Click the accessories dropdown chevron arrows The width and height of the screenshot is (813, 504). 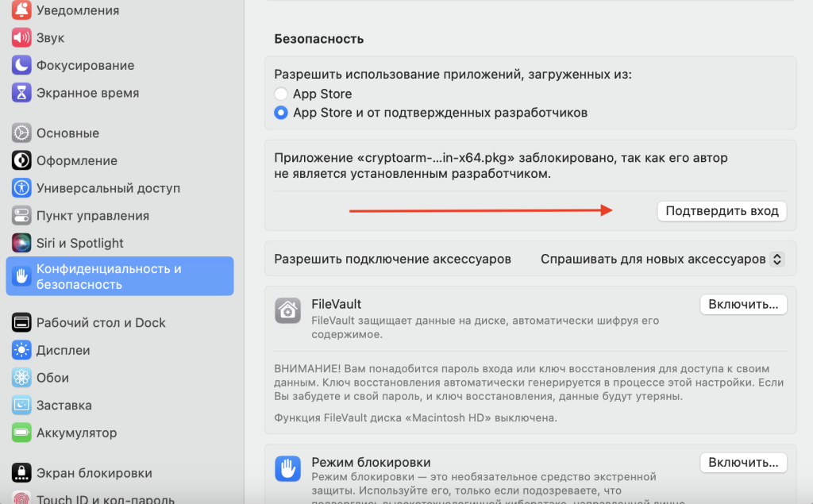(x=776, y=259)
